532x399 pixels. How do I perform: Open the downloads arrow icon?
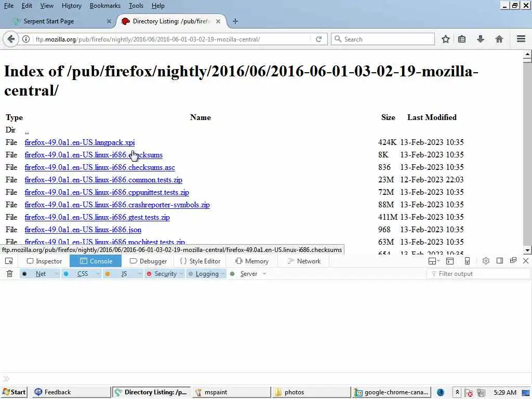(x=481, y=39)
